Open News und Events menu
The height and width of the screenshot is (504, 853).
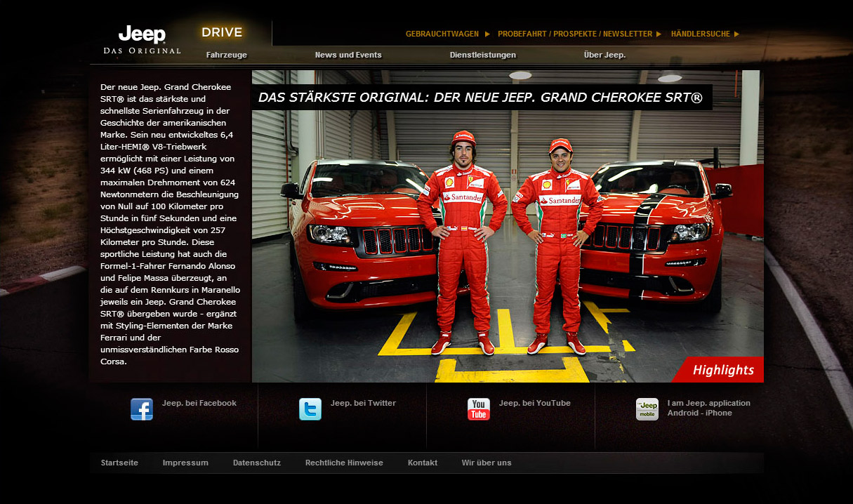tap(348, 55)
